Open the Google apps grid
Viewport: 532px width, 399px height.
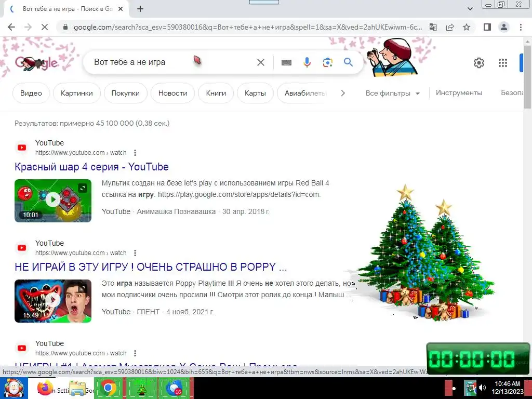coord(503,63)
